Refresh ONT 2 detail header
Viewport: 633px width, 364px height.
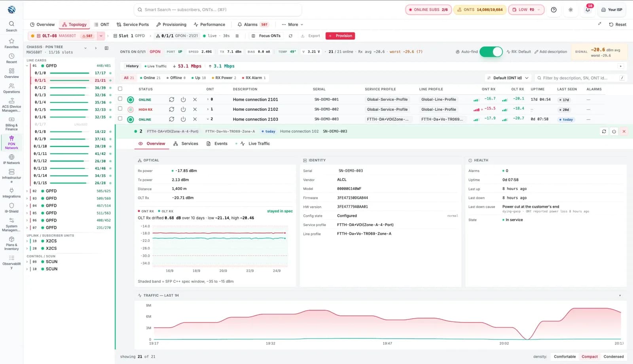604,131
